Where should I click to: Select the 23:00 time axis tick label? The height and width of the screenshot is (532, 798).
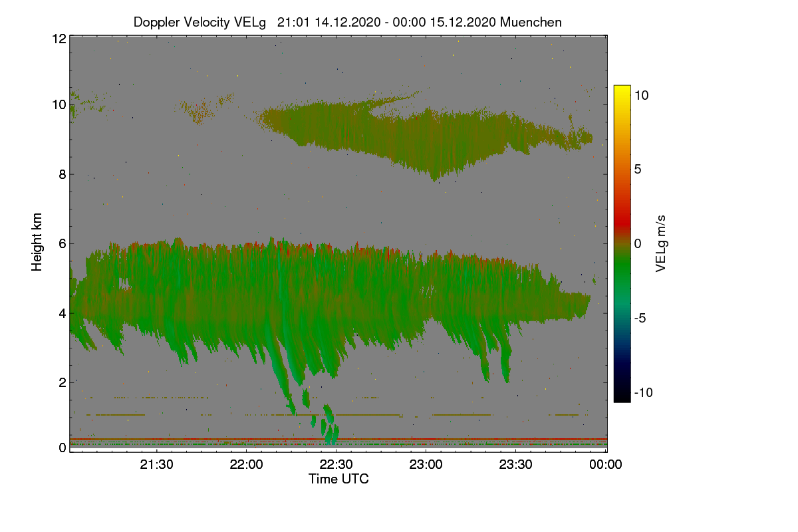[426, 465]
